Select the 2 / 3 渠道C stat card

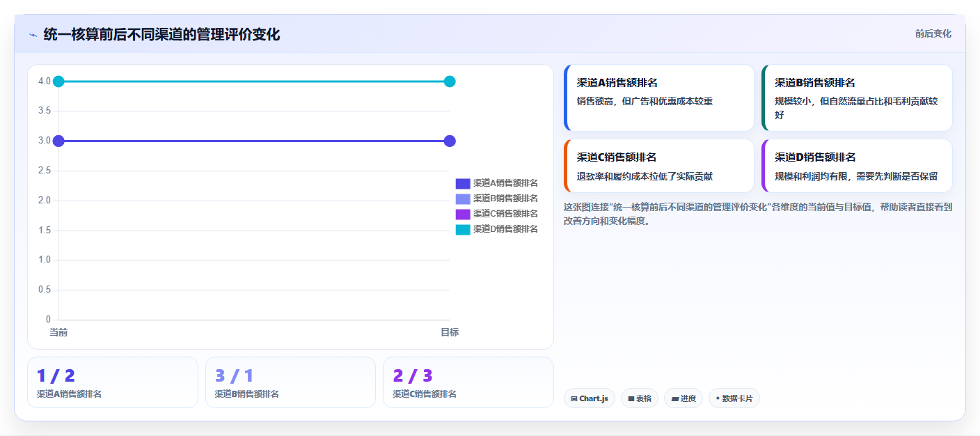pos(468,382)
